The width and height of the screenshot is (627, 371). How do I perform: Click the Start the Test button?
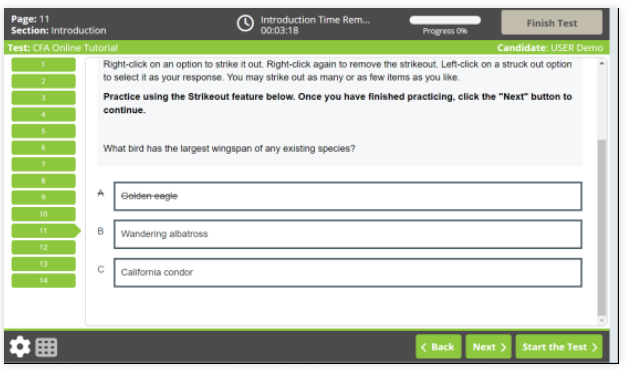[x=559, y=347]
